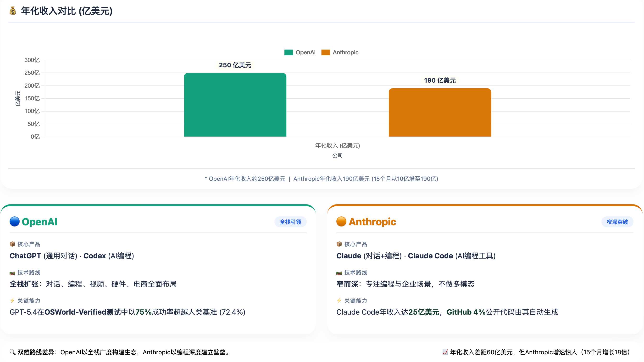644x362 pixels.
Task: Click the green 250 亿美元 bar
Action: point(235,105)
